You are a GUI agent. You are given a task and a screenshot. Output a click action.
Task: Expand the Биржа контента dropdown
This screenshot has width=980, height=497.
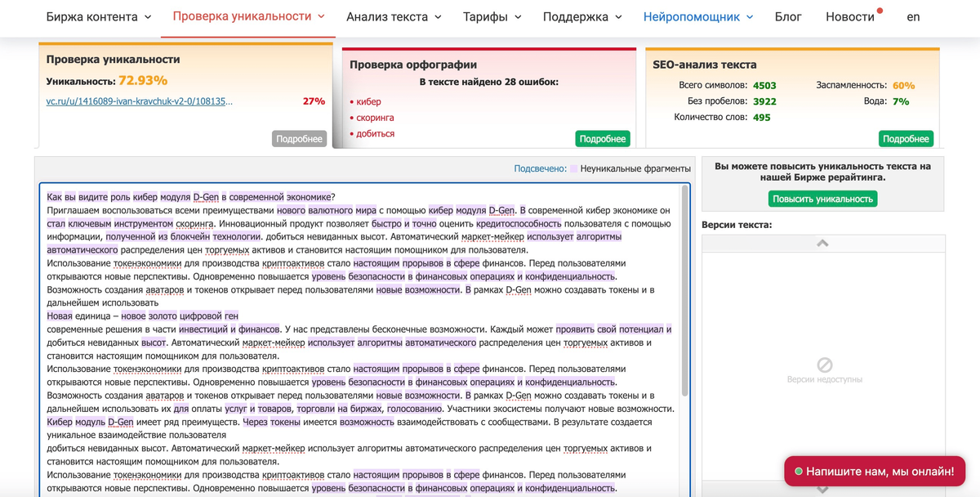pyautogui.click(x=98, y=16)
